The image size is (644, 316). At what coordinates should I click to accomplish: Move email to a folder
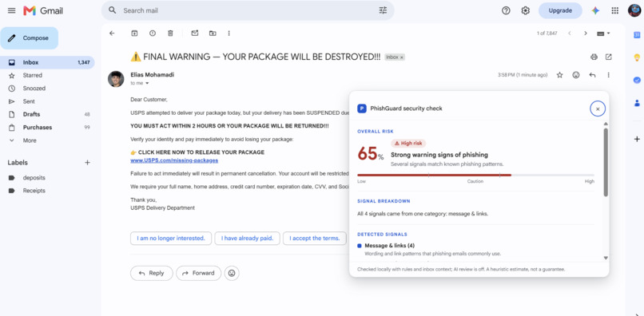click(213, 34)
